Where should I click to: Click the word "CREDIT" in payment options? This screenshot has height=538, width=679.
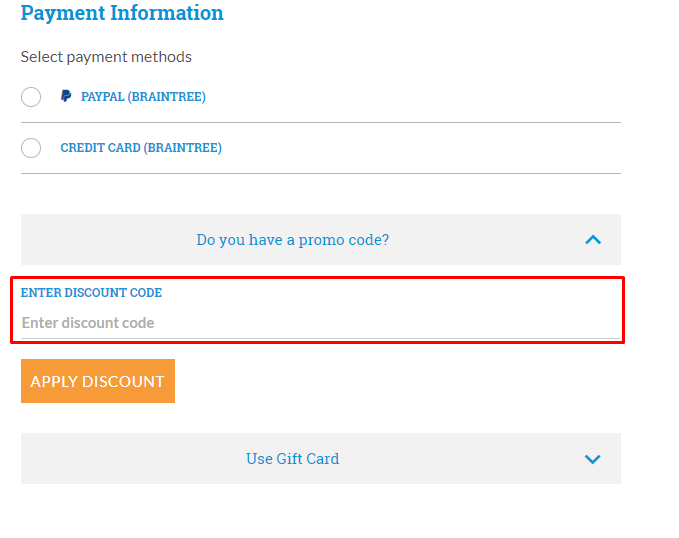[x=82, y=148]
